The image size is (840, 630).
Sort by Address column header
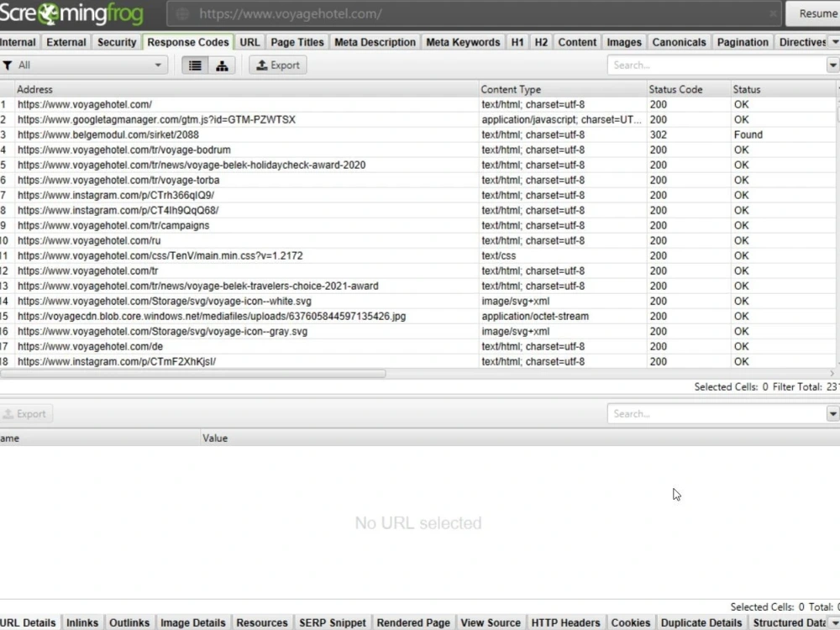246,90
